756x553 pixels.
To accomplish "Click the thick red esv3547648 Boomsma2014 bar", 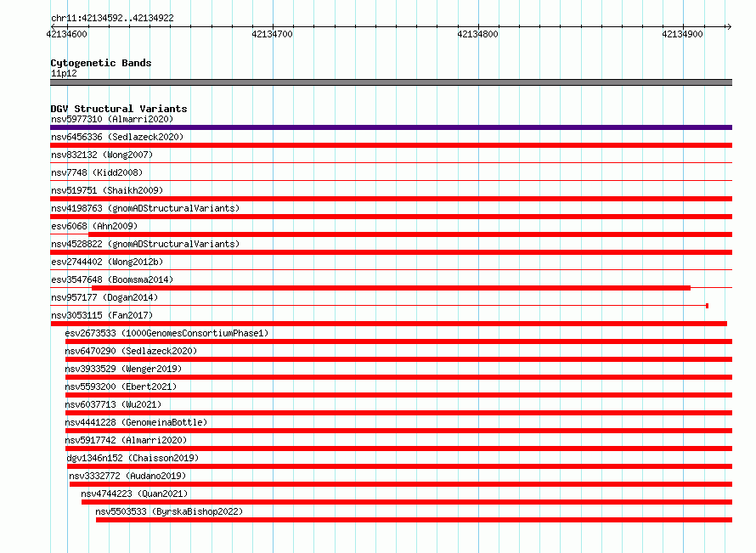I will 391,288.
